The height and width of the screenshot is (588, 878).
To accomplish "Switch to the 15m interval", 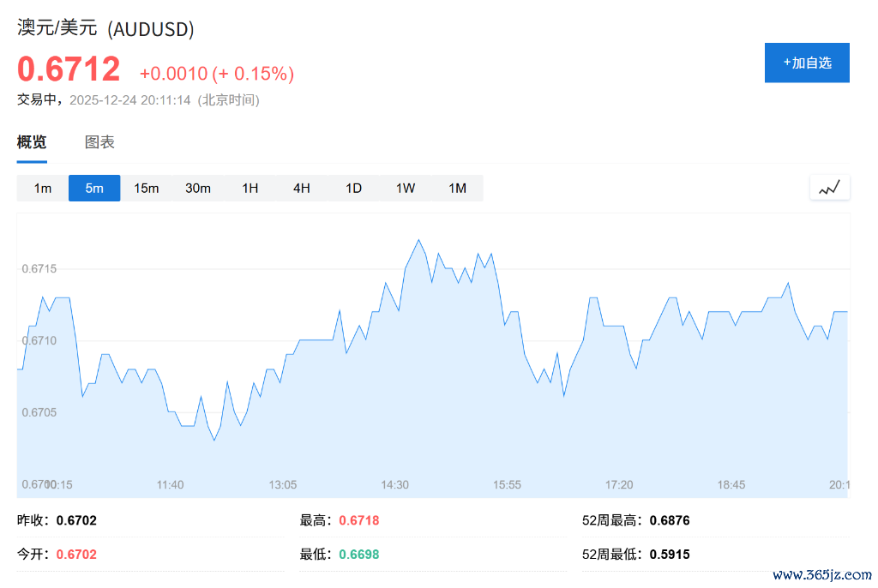I will [147, 189].
